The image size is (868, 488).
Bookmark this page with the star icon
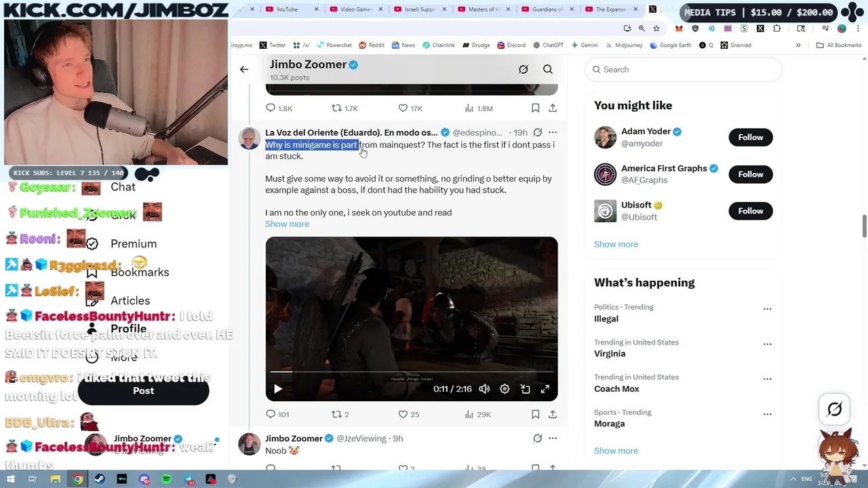tap(656, 28)
